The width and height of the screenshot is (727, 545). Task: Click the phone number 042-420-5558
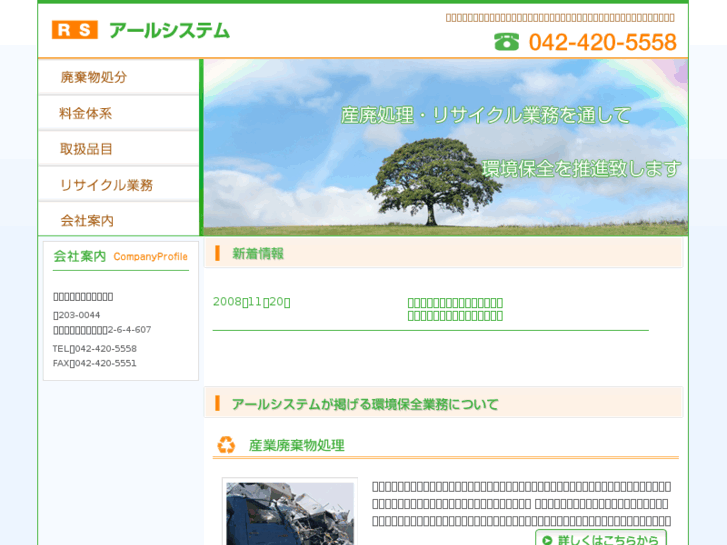click(602, 42)
